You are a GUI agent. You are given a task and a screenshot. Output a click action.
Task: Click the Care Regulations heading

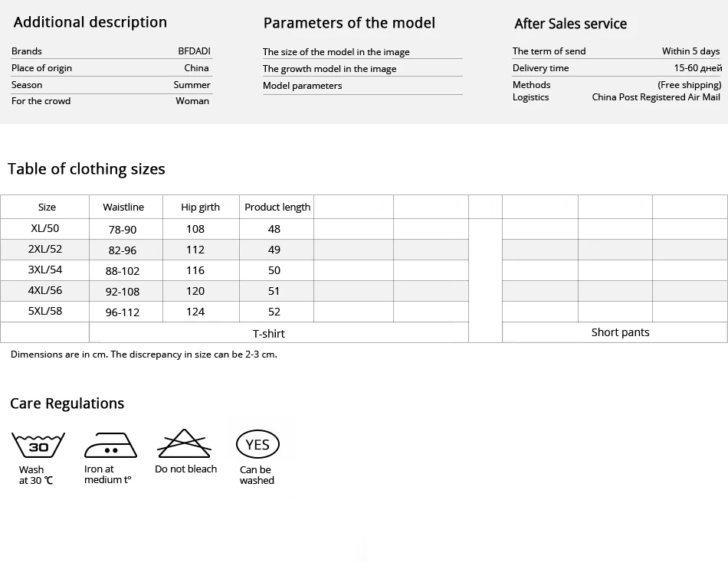tap(67, 404)
